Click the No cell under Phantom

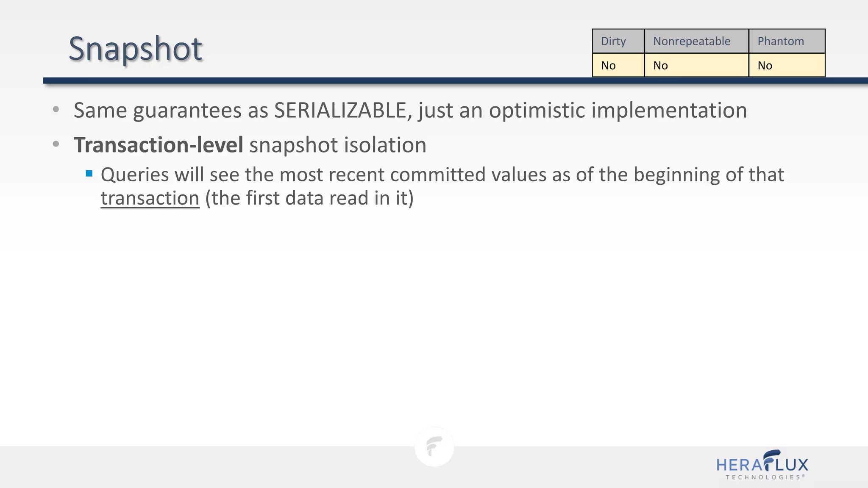[786, 65]
